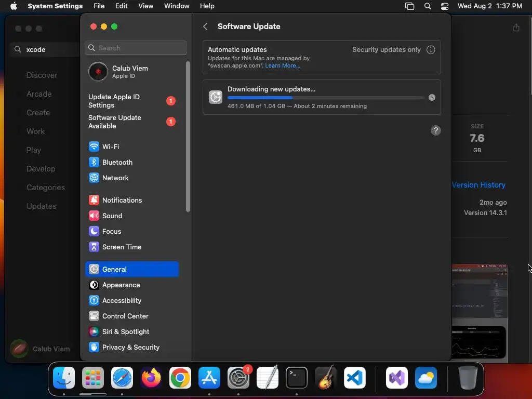Click the Stage Manager menu bar icon
Viewport: 532px width, 399px height.
click(409, 6)
